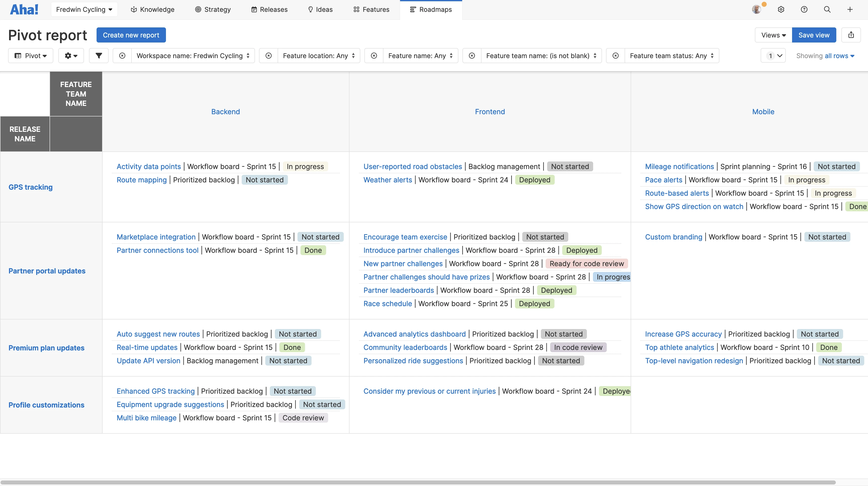This screenshot has height=486, width=868.
Task: Open the Releases menu
Action: (269, 10)
